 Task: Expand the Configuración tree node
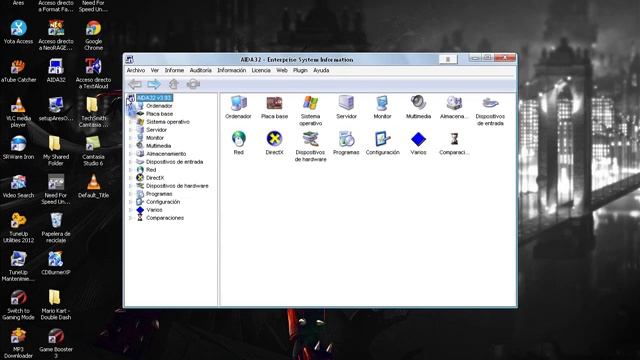(131, 202)
